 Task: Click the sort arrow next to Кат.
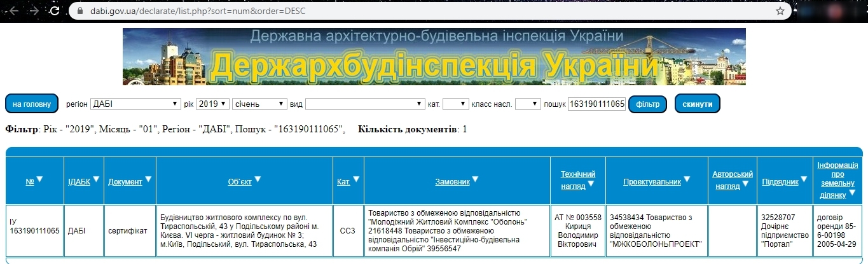tap(356, 180)
